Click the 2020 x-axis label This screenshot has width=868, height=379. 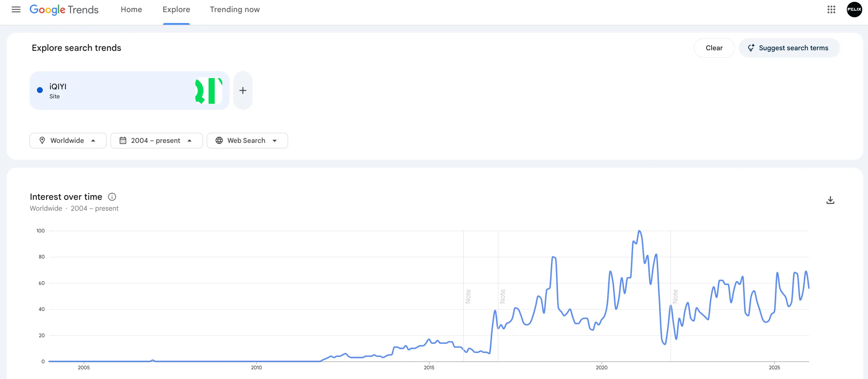coord(601,367)
